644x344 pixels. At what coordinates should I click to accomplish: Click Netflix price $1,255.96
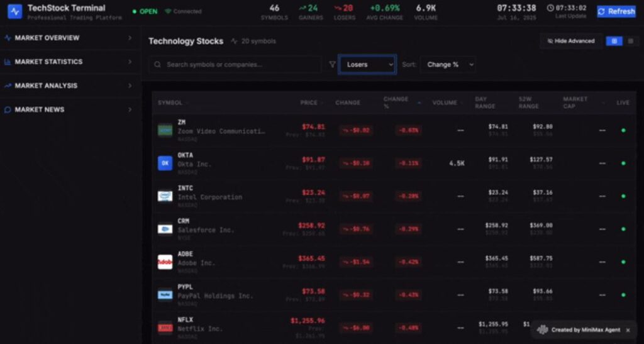click(308, 321)
